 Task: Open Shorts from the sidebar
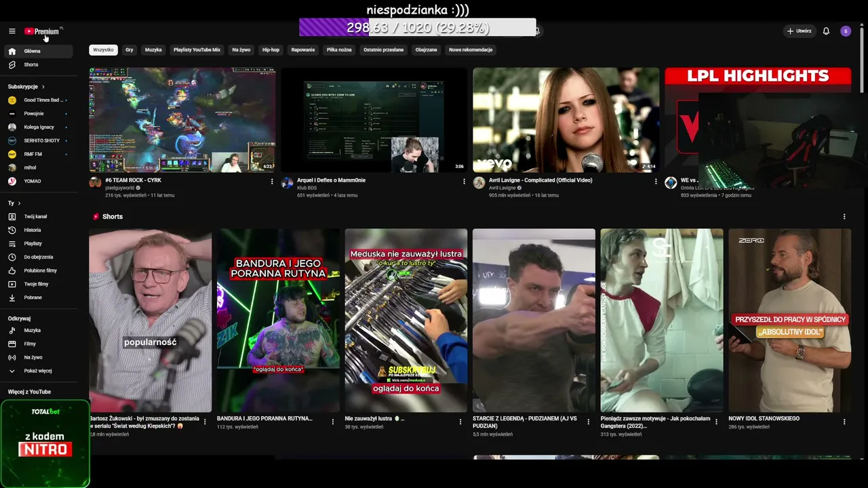click(x=39, y=64)
